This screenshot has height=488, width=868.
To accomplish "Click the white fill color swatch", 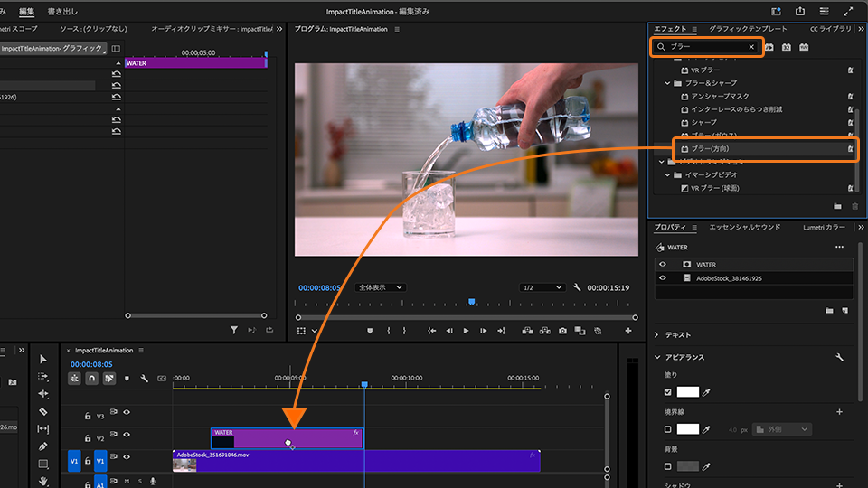I will coord(687,392).
